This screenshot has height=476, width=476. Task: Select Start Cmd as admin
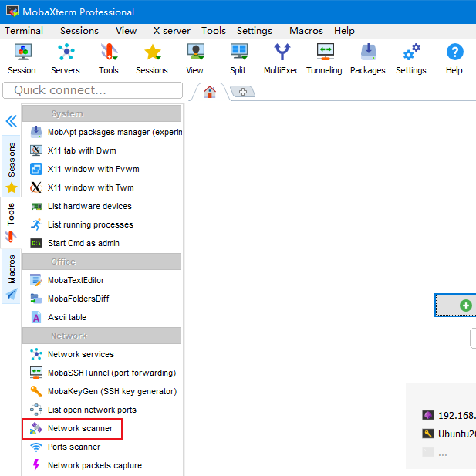75,243
